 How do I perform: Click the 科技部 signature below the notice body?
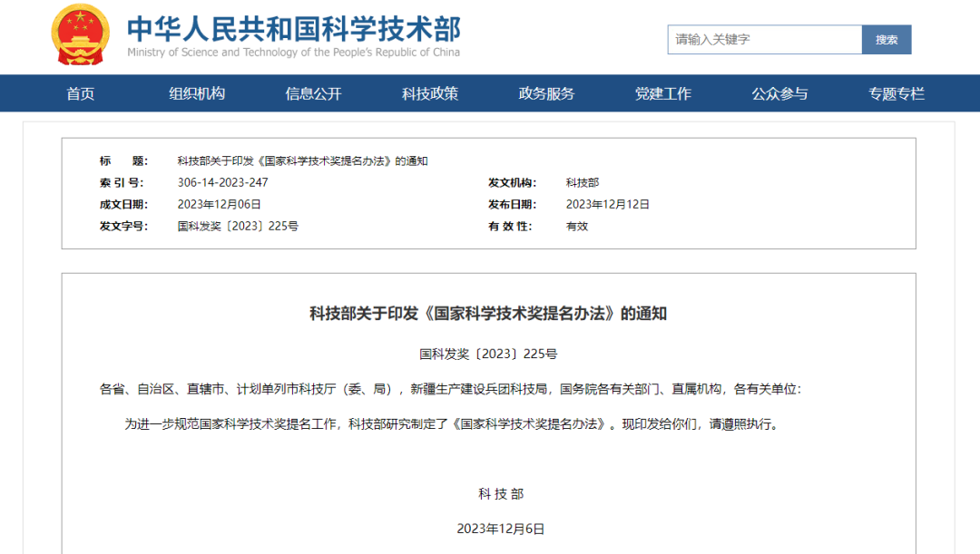coord(501,494)
